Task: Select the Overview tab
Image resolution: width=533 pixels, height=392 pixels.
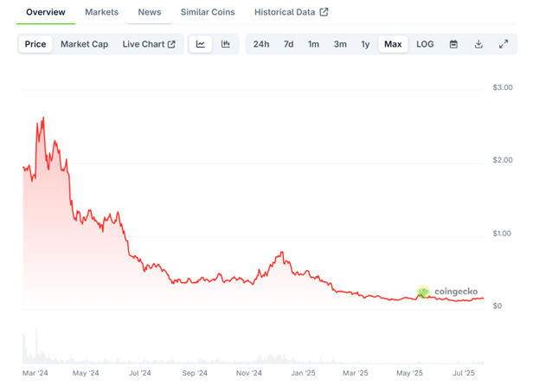Action: click(x=46, y=12)
